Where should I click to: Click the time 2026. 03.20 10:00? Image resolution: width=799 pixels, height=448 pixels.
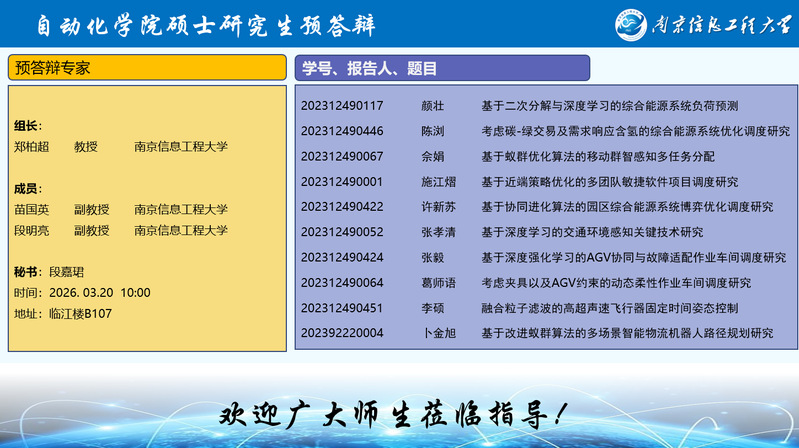pos(95,293)
